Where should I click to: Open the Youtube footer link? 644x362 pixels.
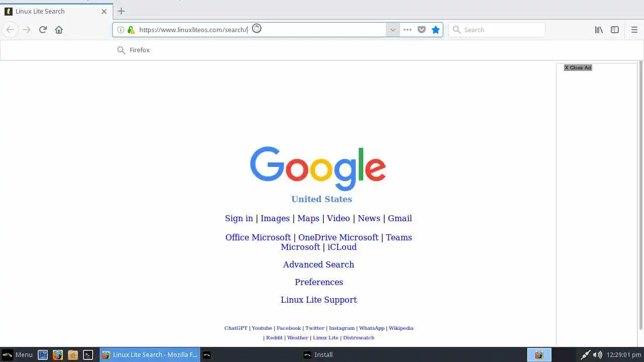pyautogui.click(x=262, y=328)
